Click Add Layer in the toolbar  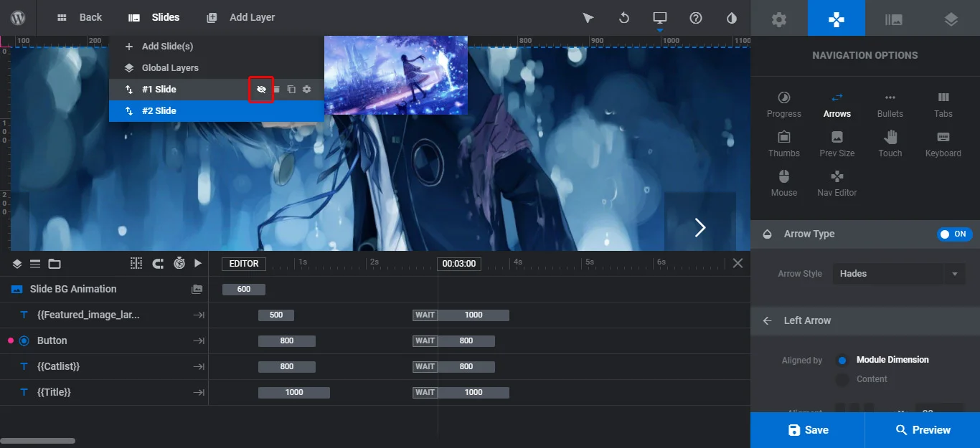pos(240,18)
